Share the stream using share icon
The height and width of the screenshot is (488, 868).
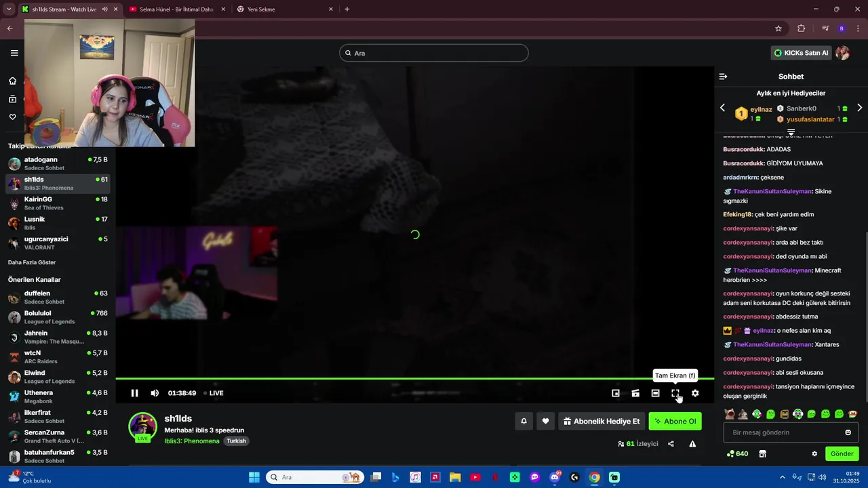pos(671,444)
